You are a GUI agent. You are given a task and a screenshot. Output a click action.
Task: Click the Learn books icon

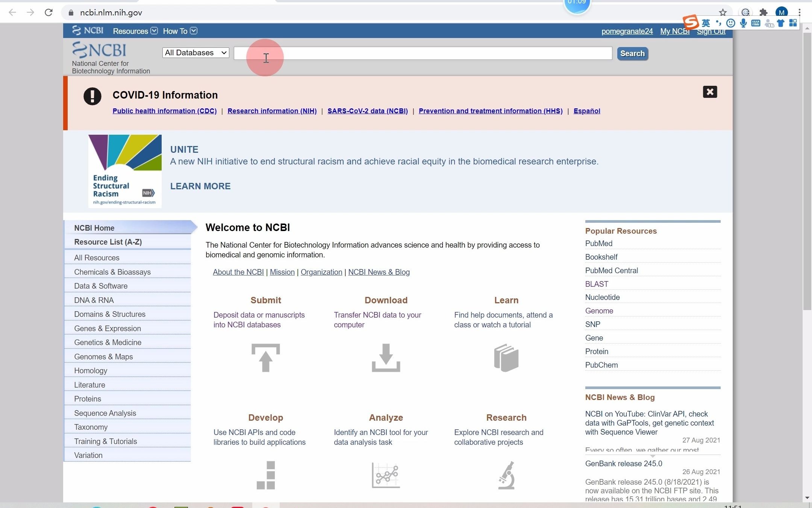pyautogui.click(x=506, y=358)
